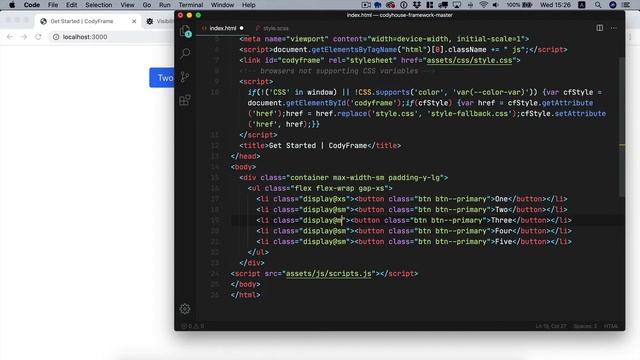Open the Selection menu

coord(98,5)
